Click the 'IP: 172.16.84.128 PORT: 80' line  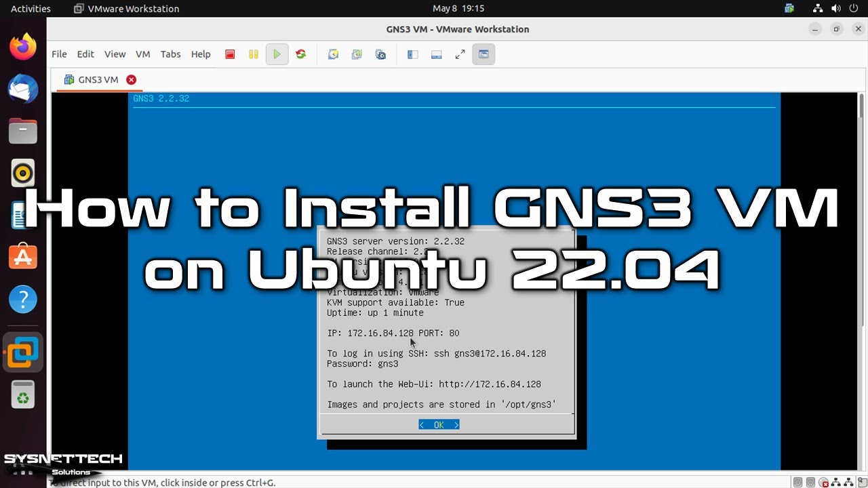pos(393,333)
